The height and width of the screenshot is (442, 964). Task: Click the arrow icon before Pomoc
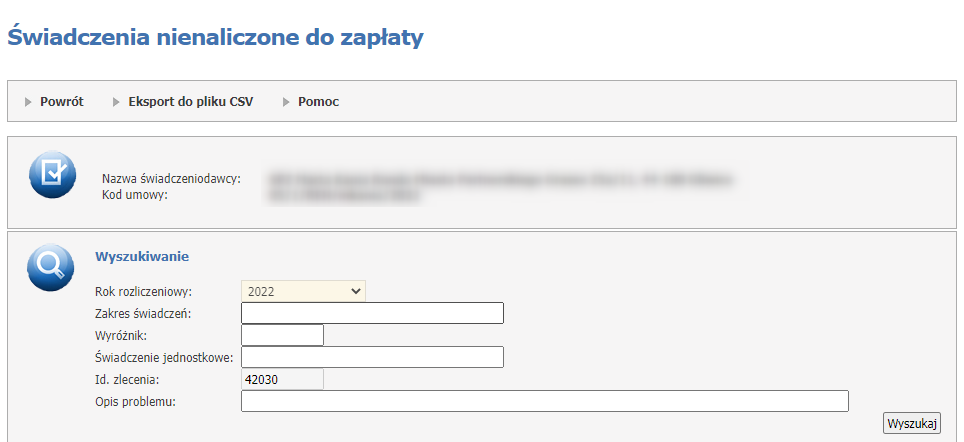click(x=287, y=102)
